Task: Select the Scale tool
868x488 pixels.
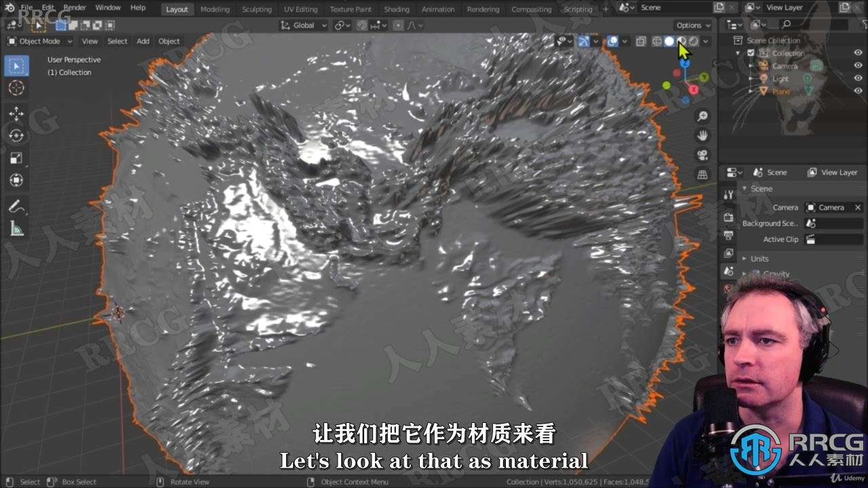Action: pyautogui.click(x=16, y=158)
